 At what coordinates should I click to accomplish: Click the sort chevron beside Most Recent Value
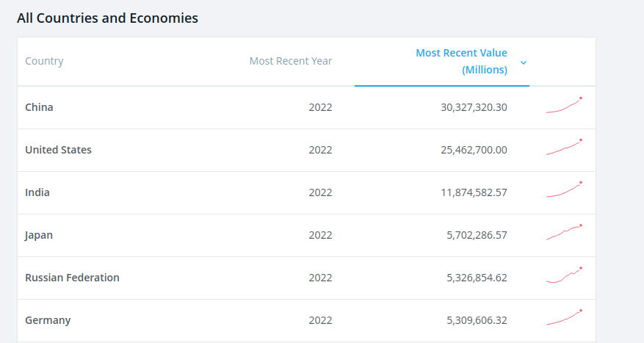(x=524, y=62)
